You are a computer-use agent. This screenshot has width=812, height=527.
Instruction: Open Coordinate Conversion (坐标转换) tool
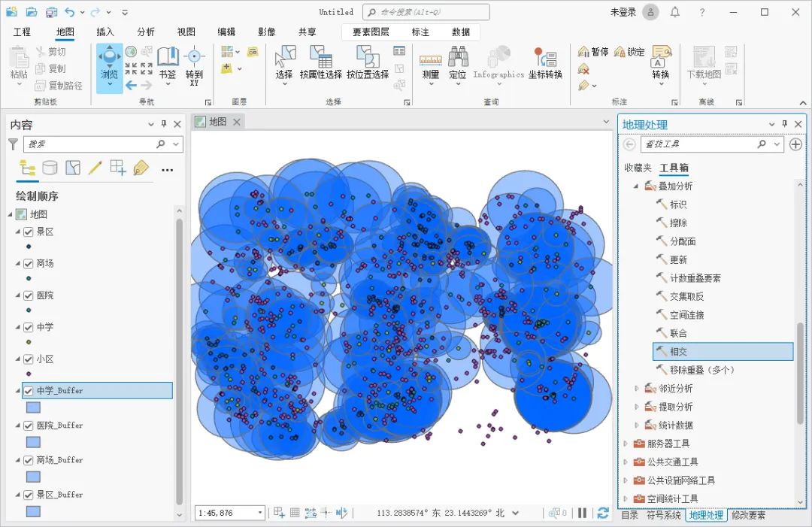[545, 64]
